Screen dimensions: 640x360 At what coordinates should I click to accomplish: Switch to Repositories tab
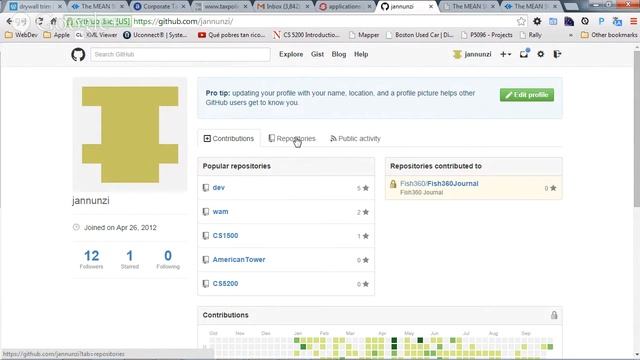pos(292,138)
